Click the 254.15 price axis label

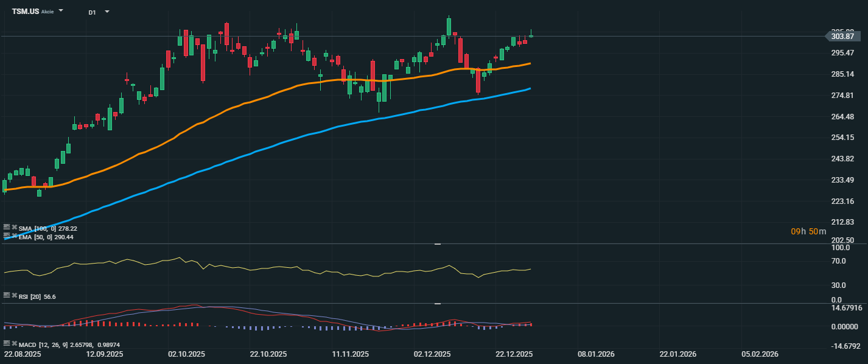[x=842, y=138]
